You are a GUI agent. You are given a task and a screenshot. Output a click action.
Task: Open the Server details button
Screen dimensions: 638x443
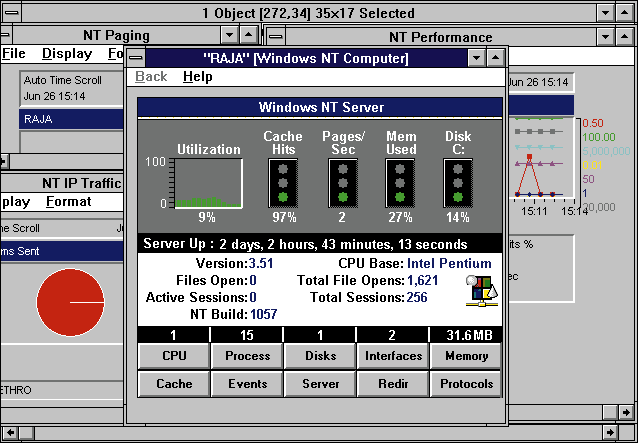click(x=321, y=384)
